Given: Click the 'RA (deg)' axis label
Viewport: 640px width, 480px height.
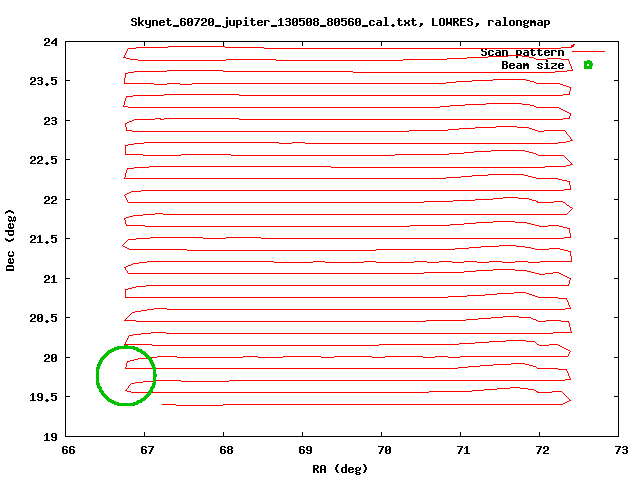Looking at the screenshot, I should click(x=340, y=469).
